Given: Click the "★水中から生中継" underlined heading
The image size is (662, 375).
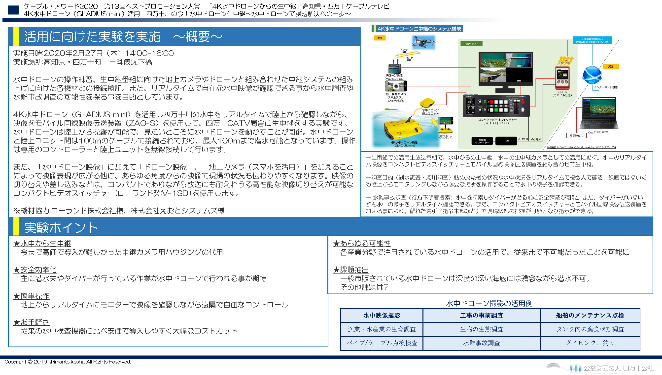Looking at the screenshot, I should (x=42, y=244).
